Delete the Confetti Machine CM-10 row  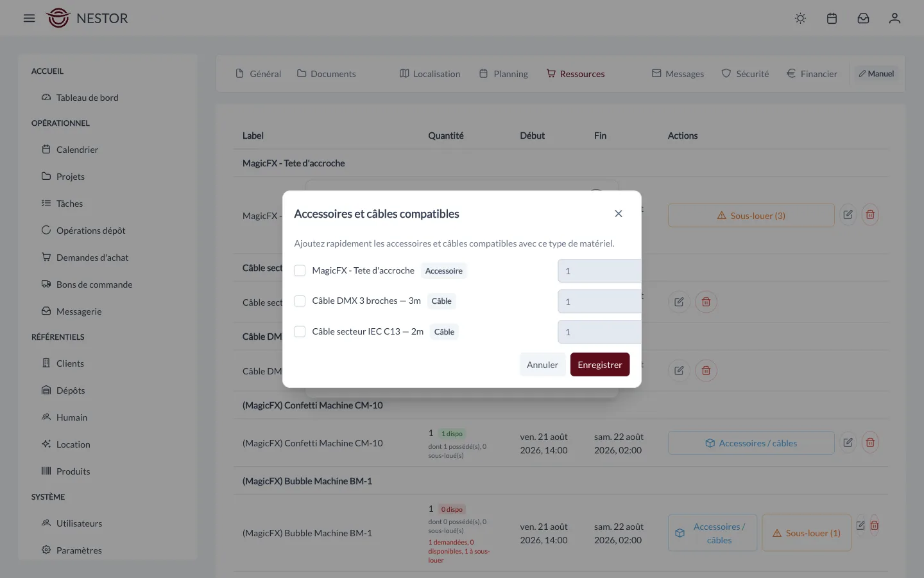[x=870, y=442]
